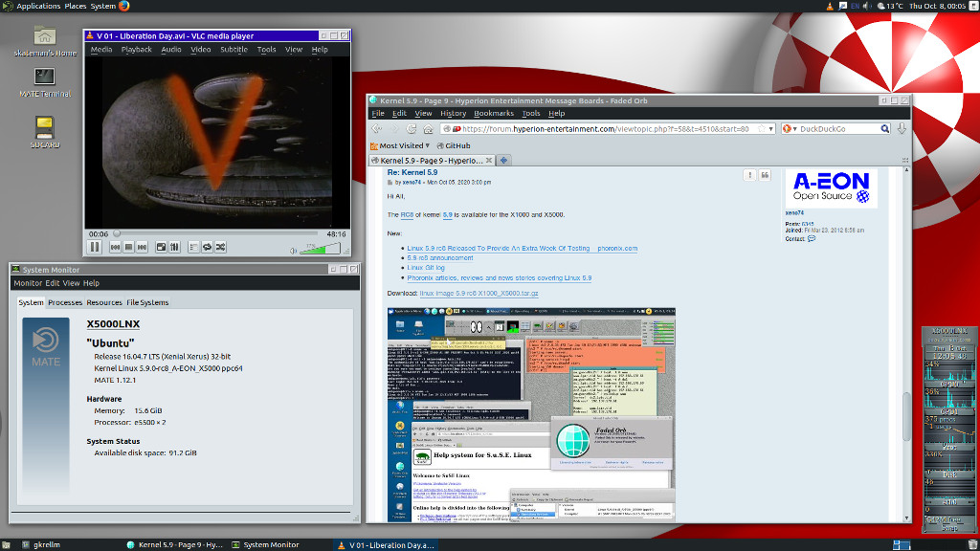Image resolution: width=980 pixels, height=551 pixels.
Task: Open System Monitor View menu
Action: [71, 283]
